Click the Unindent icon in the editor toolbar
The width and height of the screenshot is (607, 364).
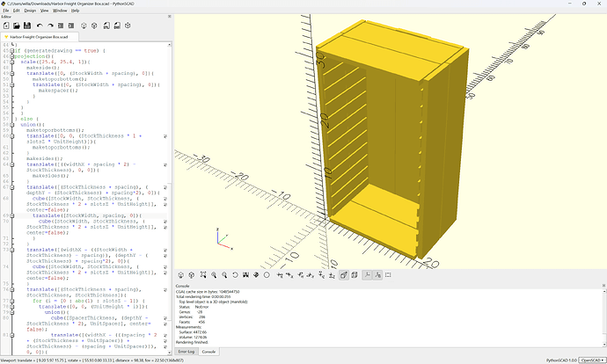click(61, 25)
